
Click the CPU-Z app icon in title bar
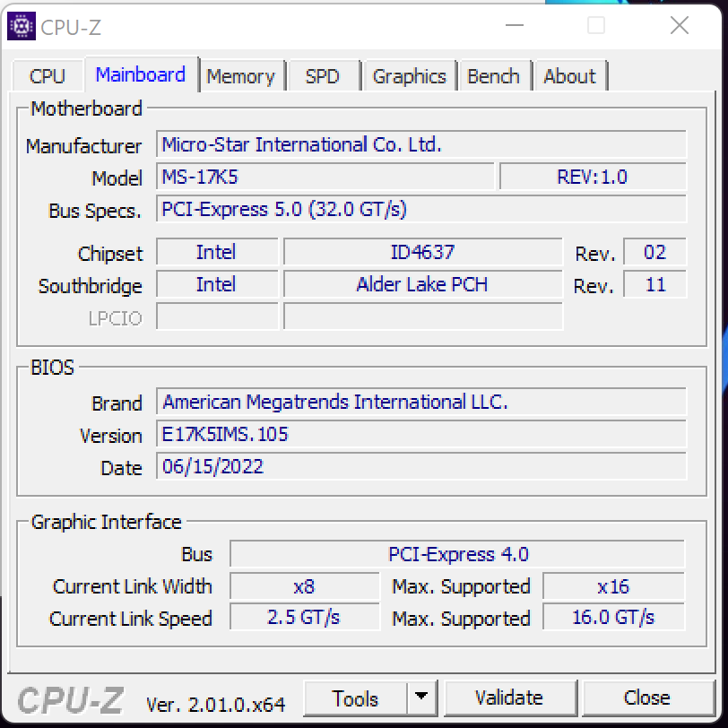point(22,27)
